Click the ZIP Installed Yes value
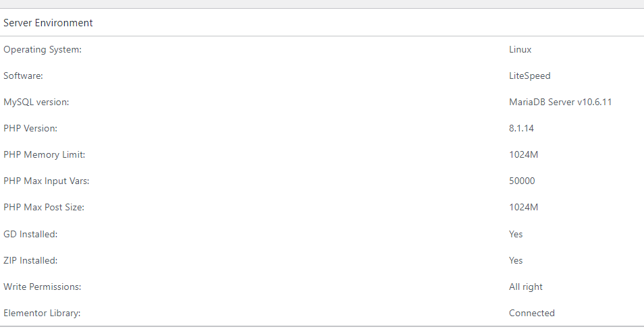Screen dimensions: 644x329 tap(516, 260)
